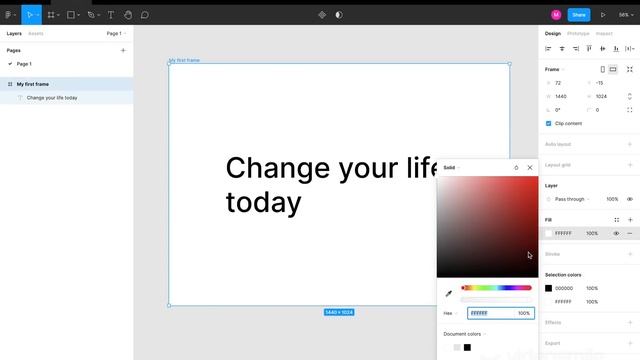640x360 pixels.
Task: Toggle fill visibility eye icon
Action: coord(616,233)
